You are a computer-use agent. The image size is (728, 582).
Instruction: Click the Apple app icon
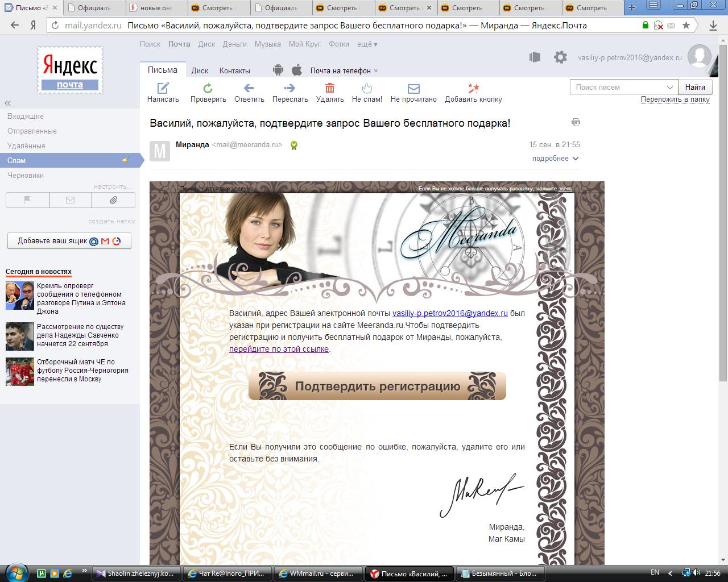[x=296, y=70]
